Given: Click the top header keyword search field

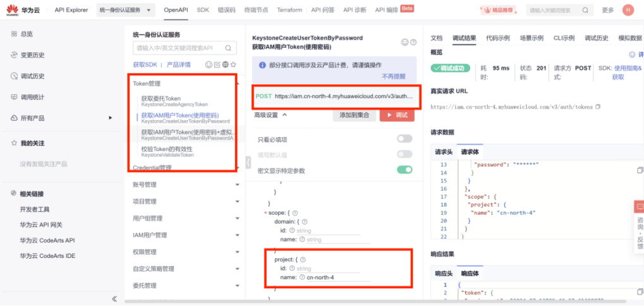Looking at the screenshot, I should pyautogui.click(x=560, y=10).
